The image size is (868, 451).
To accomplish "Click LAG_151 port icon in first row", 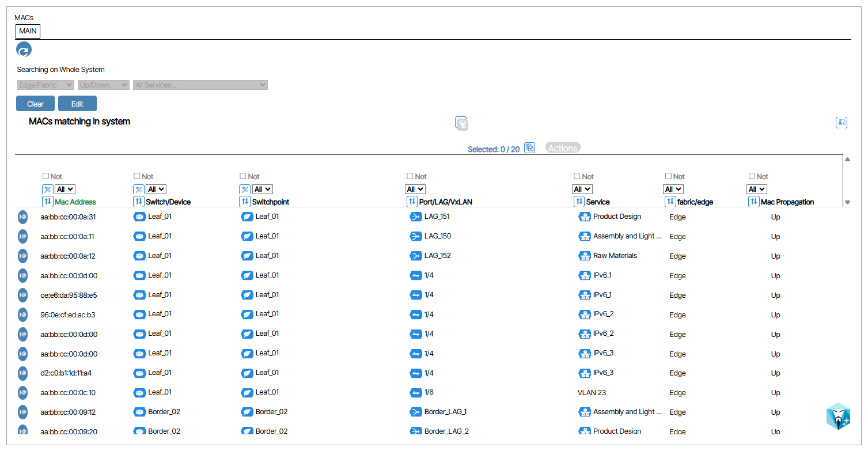I will tap(415, 217).
